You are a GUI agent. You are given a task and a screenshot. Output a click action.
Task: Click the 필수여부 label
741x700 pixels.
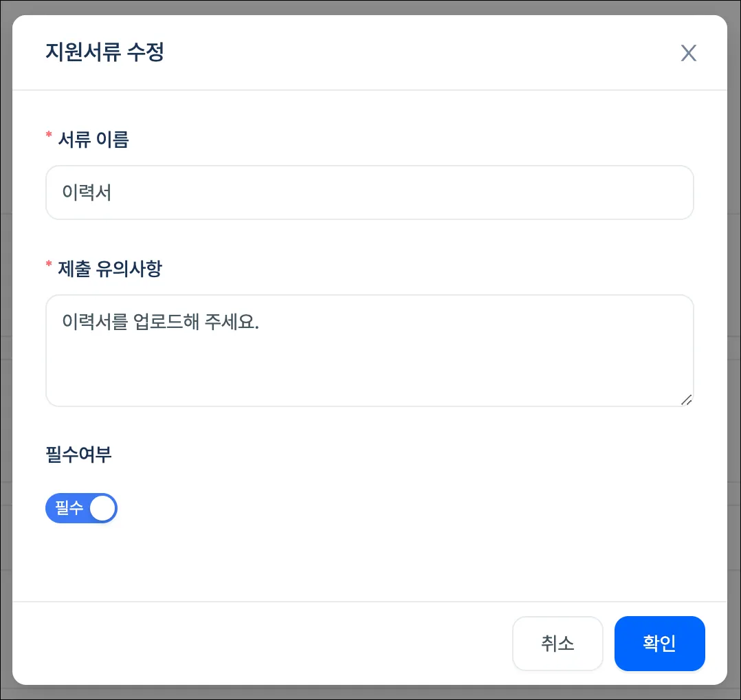click(78, 455)
